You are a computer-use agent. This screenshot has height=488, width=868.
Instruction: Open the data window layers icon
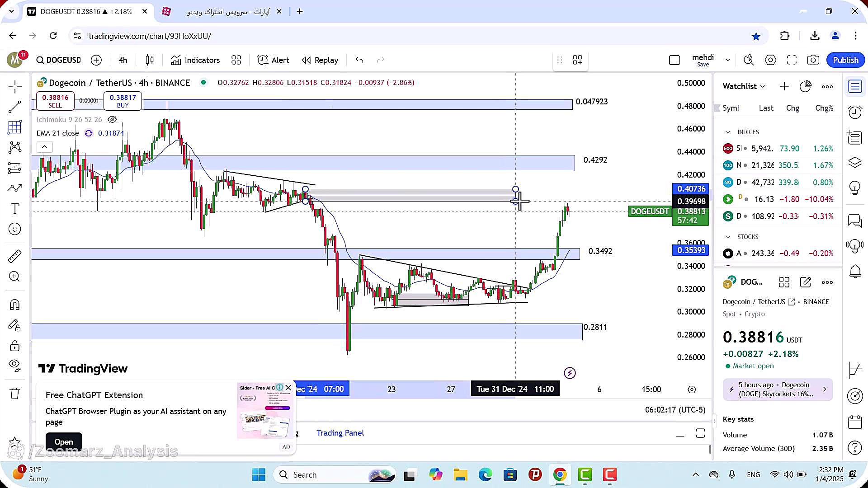coord(855,162)
